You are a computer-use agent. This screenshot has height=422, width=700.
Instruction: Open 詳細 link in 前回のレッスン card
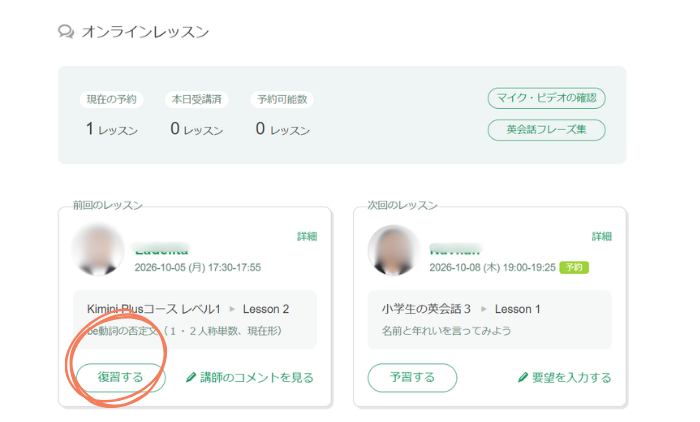(307, 236)
